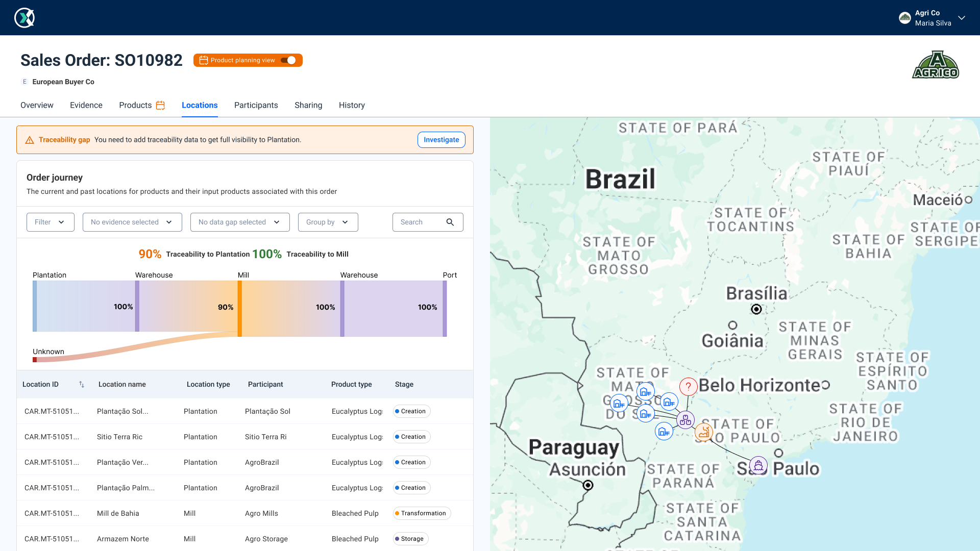Open the Evidence tab

[x=86, y=105]
